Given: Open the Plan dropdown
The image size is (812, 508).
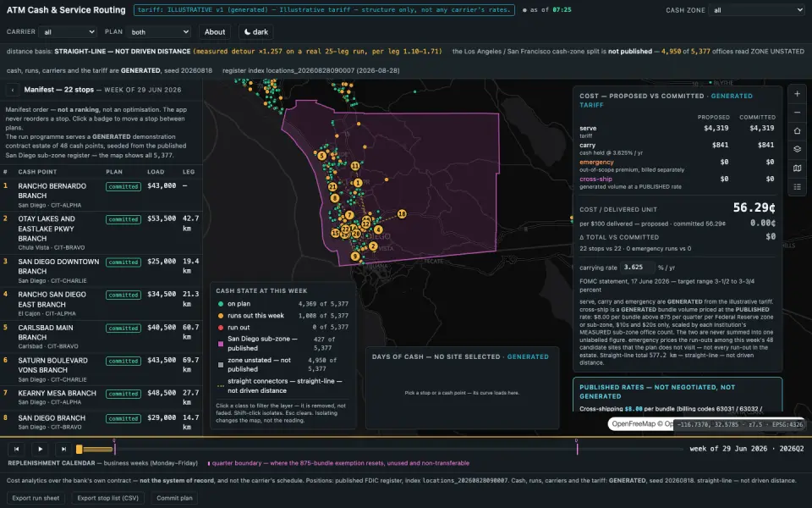Looking at the screenshot, I should pyautogui.click(x=158, y=31).
